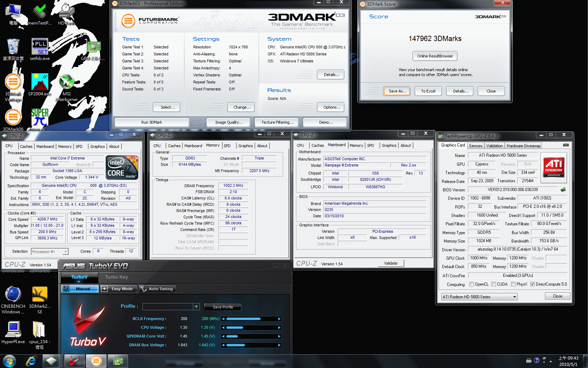Viewport: 588px width, 368px height.
Task: Click the help icon in system tray
Action: click(x=537, y=360)
